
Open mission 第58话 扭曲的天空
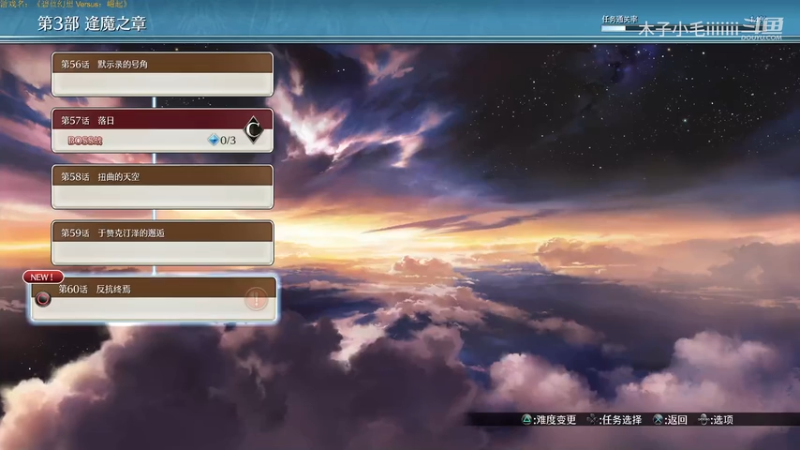(x=162, y=187)
